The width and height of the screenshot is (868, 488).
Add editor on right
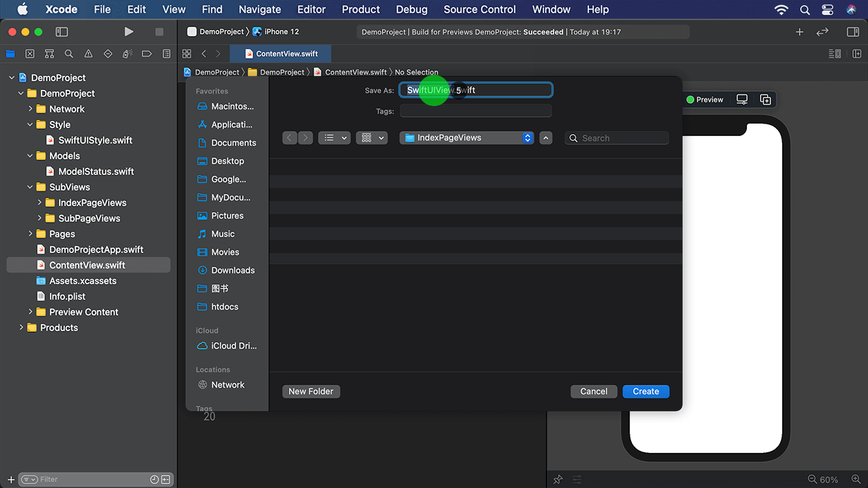coord(857,54)
